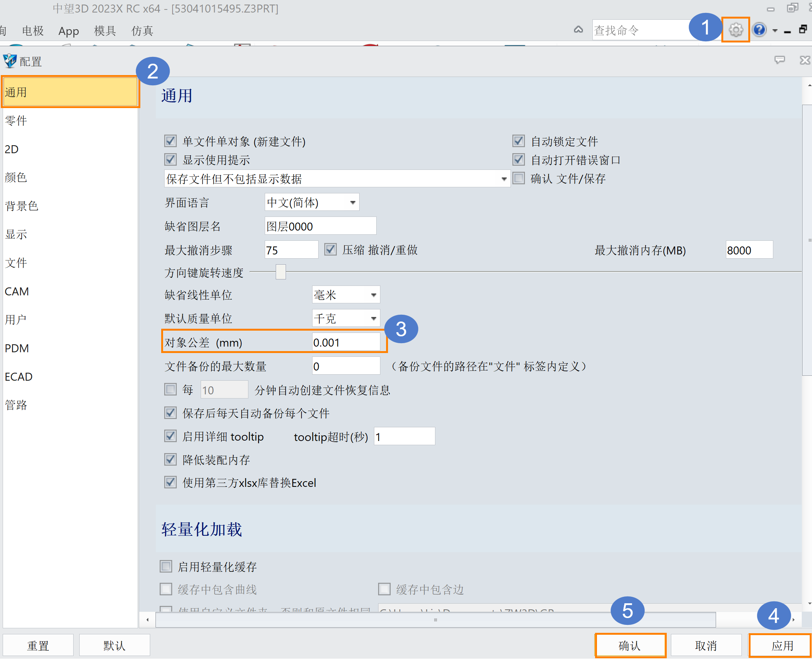Select the ECAD category
This screenshot has height=659, width=812.
pos(70,377)
